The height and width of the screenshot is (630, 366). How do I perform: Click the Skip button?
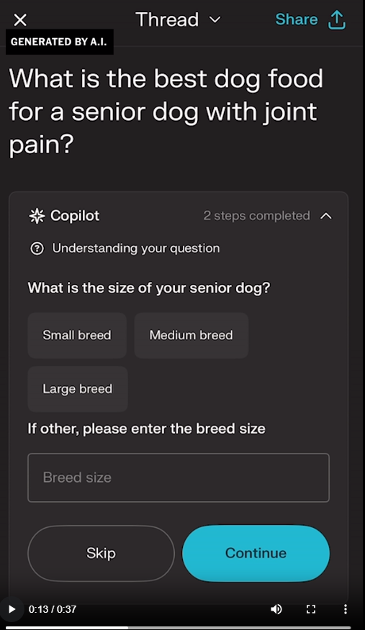tap(101, 553)
